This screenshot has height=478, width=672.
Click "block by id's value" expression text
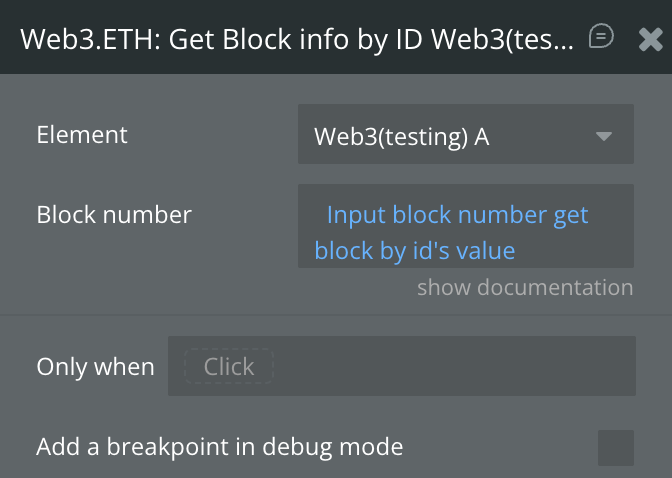pos(414,250)
